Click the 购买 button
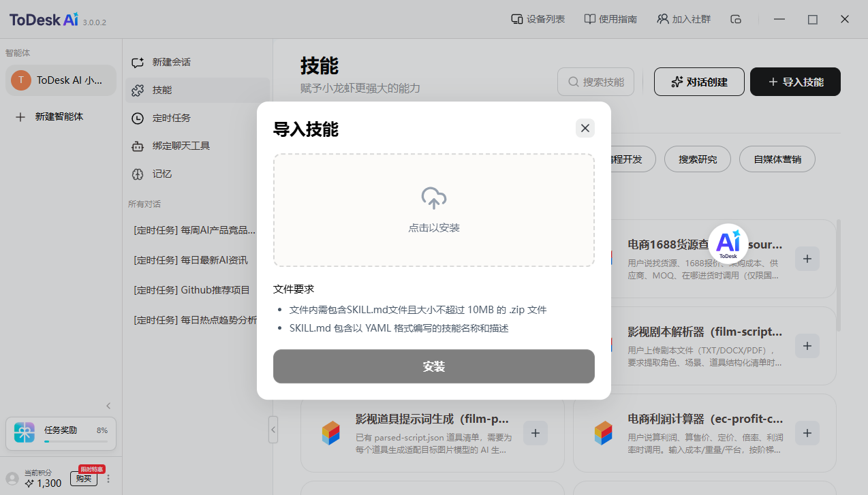This screenshot has width=868, height=495. (84, 479)
